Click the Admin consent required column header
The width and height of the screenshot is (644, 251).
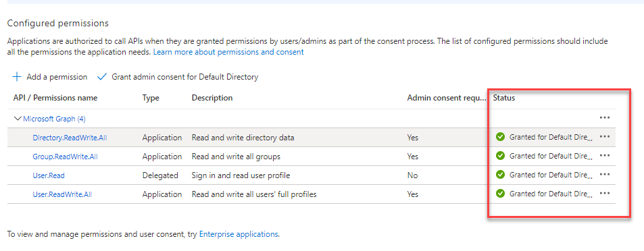point(447,98)
